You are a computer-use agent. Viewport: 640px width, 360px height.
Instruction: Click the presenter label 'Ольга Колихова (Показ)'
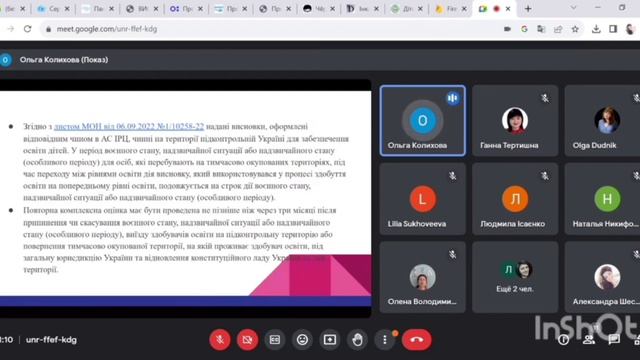point(64,60)
